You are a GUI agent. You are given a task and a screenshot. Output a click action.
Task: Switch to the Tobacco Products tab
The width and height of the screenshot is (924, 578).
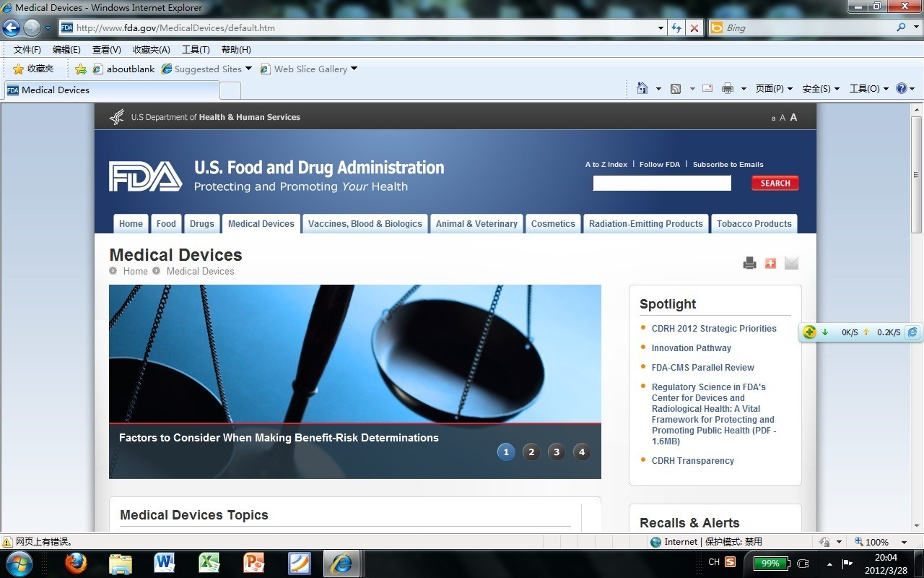(754, 223)
